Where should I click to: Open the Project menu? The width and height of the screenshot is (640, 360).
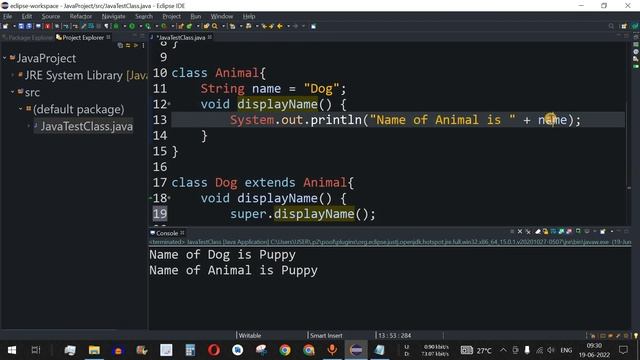pyautogui.click(x=171, y=16)
